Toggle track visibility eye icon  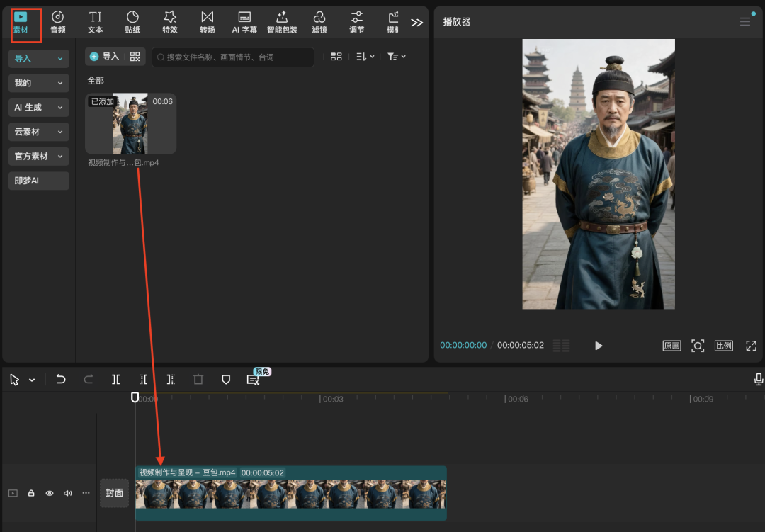50,493
